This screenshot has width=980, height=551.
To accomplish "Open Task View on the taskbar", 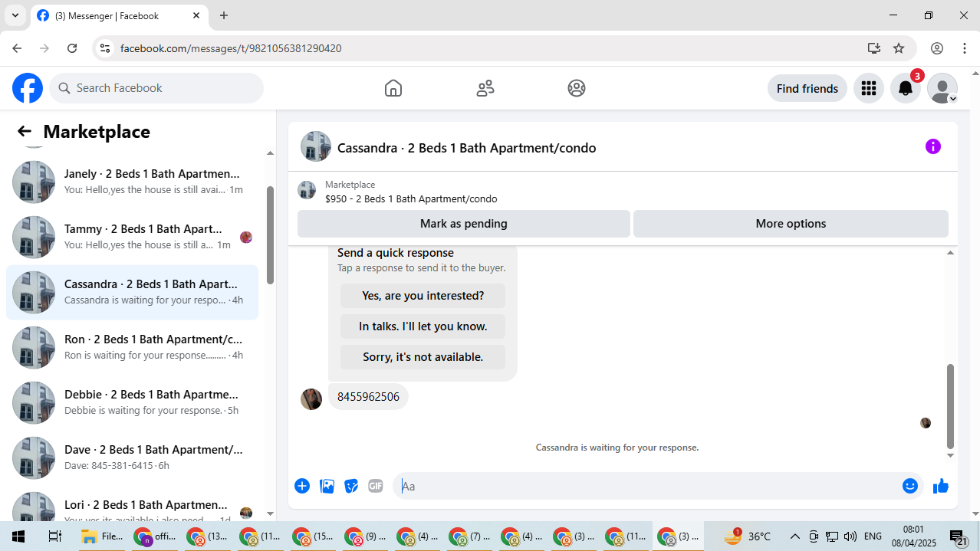I will [54, 536].
